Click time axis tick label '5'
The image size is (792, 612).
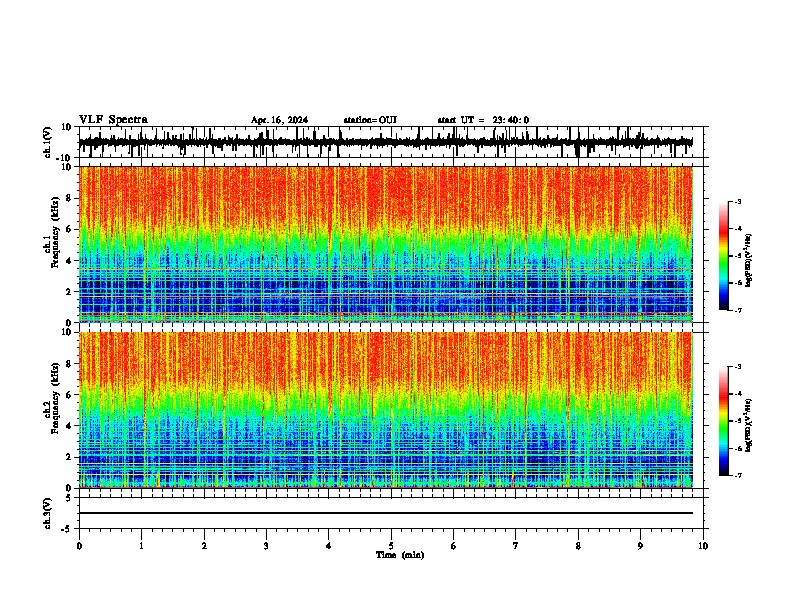click(391, 546)
